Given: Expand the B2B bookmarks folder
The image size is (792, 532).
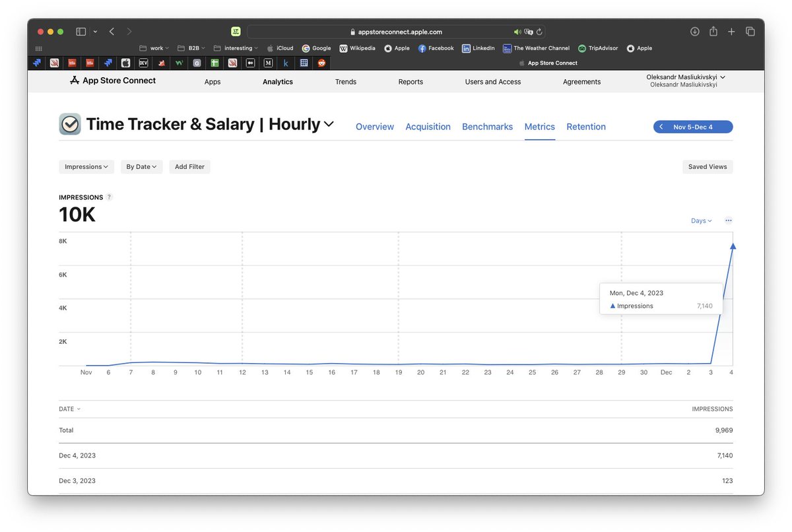Looking at the screenshot, I should (191, 48).
